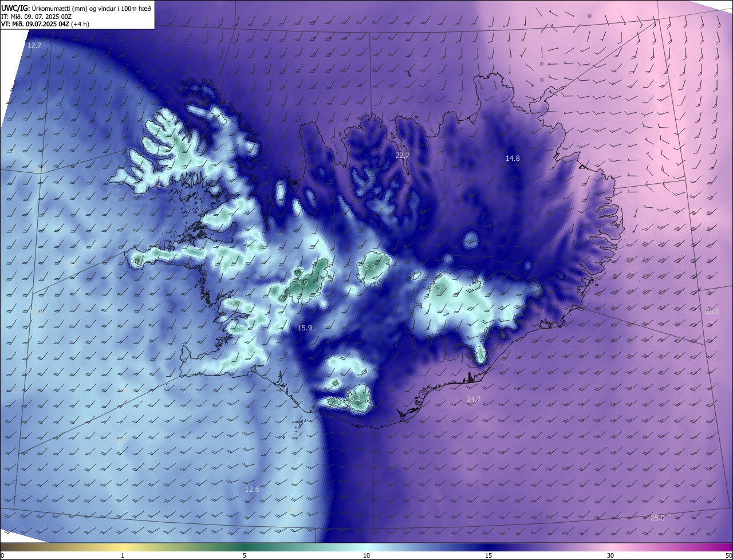Click the colorbar tick label '50'
The image size is (733, 560).
[728, 555]
